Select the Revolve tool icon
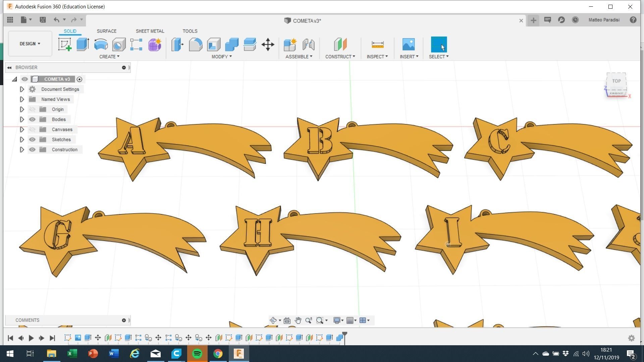The width and height of the screenshot is (644, 362). click(x=101, y=44)
